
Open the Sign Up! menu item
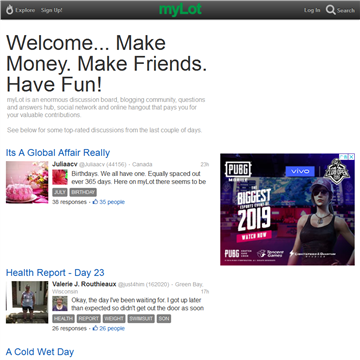tap(52, 10)
